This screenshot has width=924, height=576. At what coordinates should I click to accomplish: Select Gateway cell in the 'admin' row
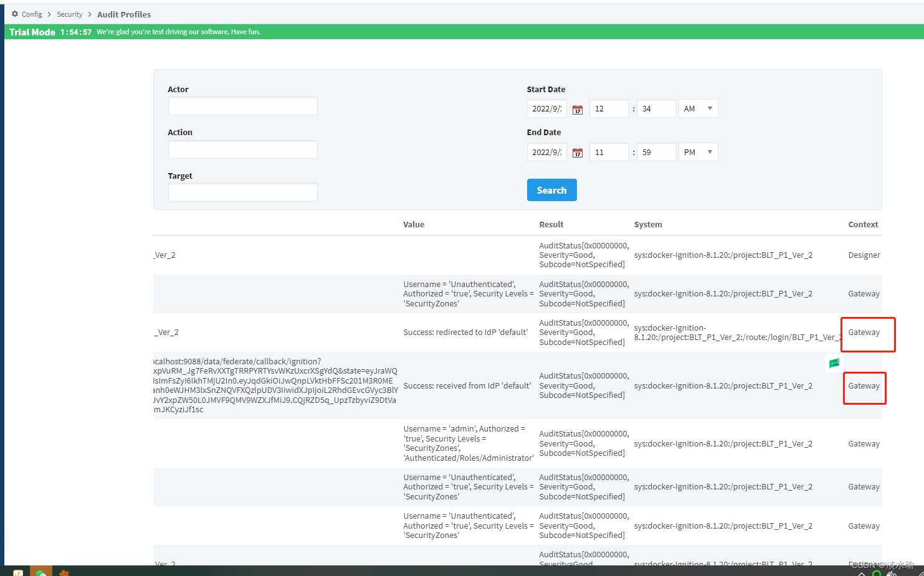(864, 444)
